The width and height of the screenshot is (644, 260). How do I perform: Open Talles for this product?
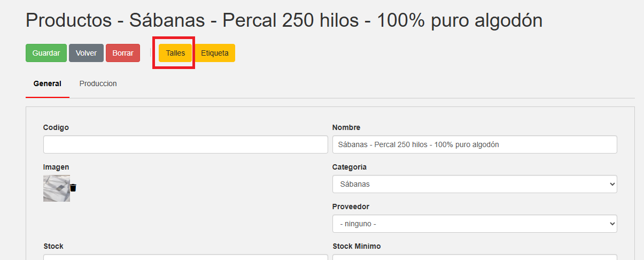pos(175,53)
